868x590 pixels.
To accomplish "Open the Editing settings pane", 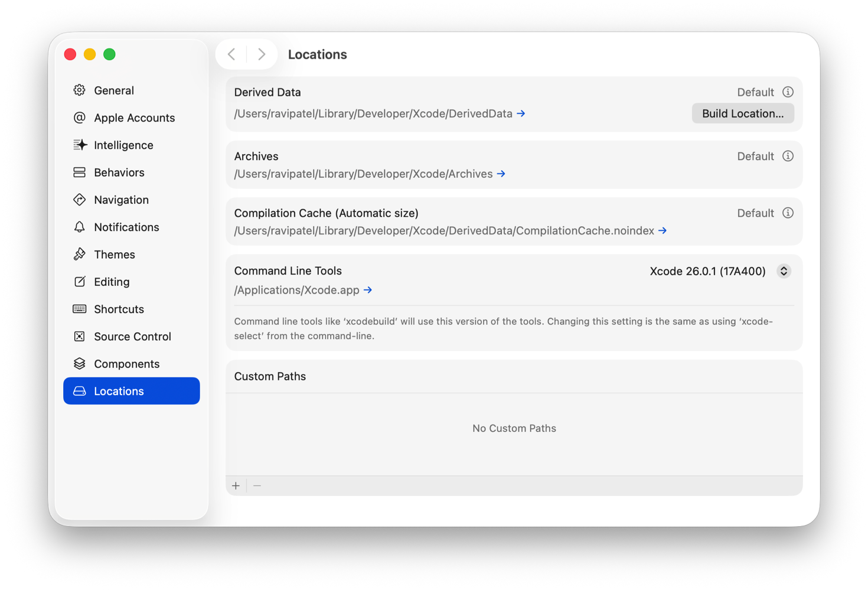I will tap(132, 282).
